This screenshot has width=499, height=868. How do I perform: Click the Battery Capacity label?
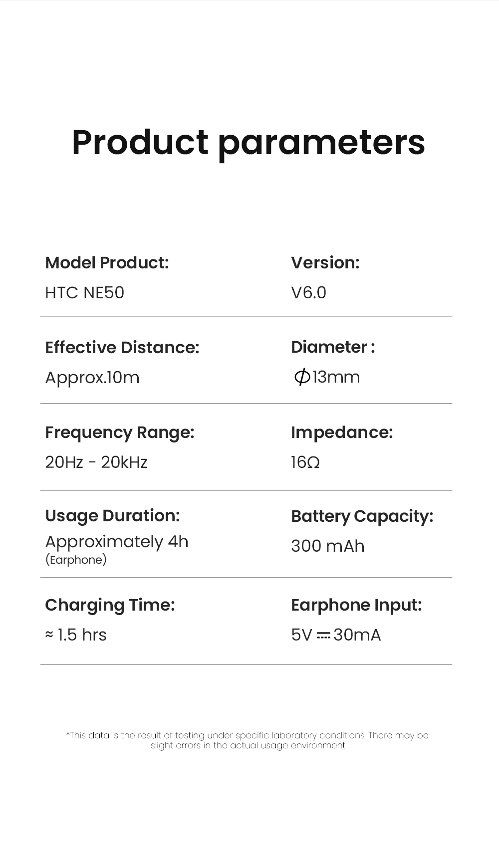[x=362, y=516]
